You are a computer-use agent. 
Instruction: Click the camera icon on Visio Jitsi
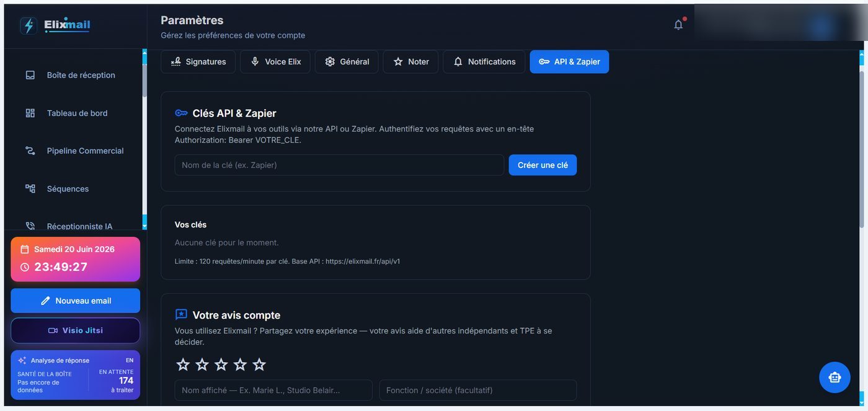tap(53, 330)
